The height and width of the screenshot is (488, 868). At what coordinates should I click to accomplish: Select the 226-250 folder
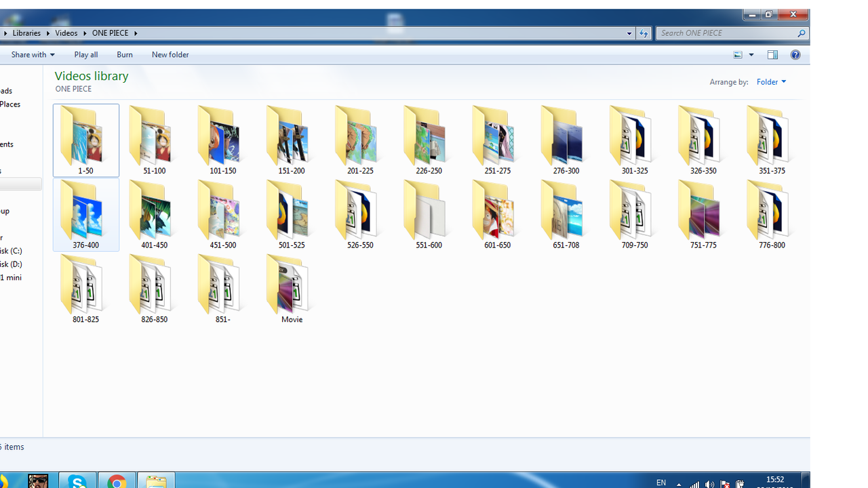tap(429, 140)
